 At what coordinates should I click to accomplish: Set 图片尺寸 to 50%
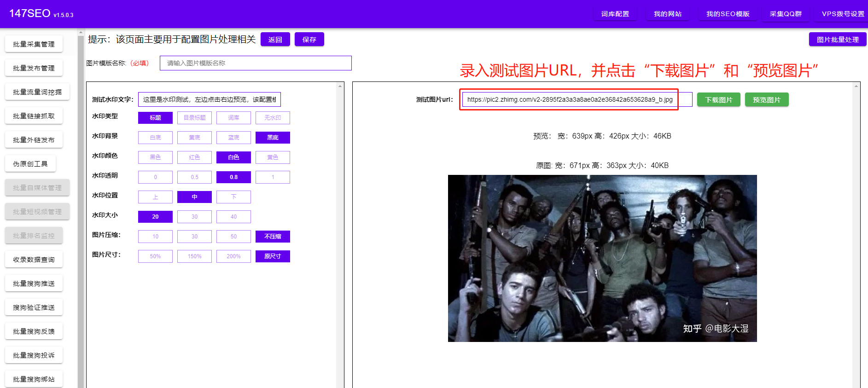[x=155, y=256]
